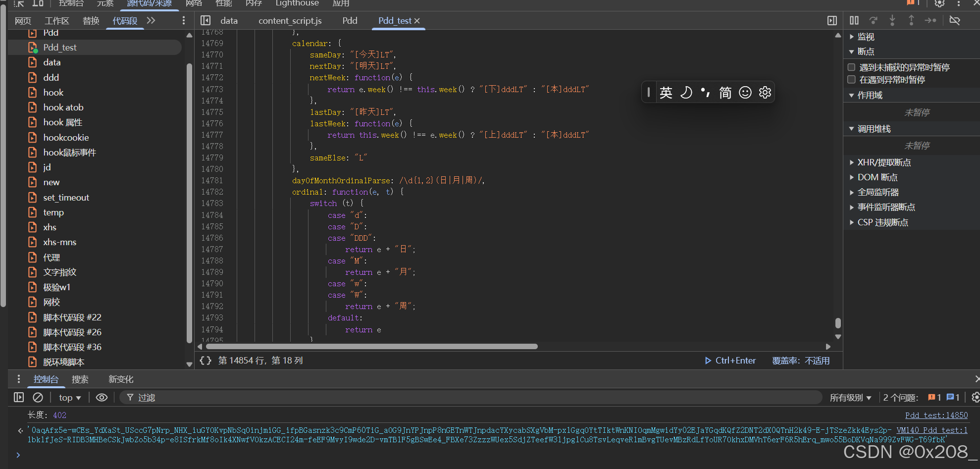This screenshot has width=980, height=469.
Task: Toggle IME punctuation mode
Action: [x=705, y=93]
